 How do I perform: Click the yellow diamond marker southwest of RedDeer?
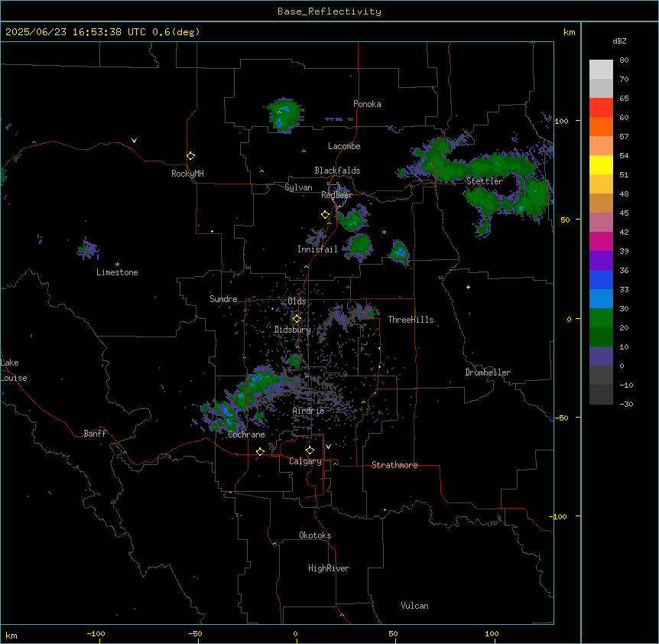326,215
